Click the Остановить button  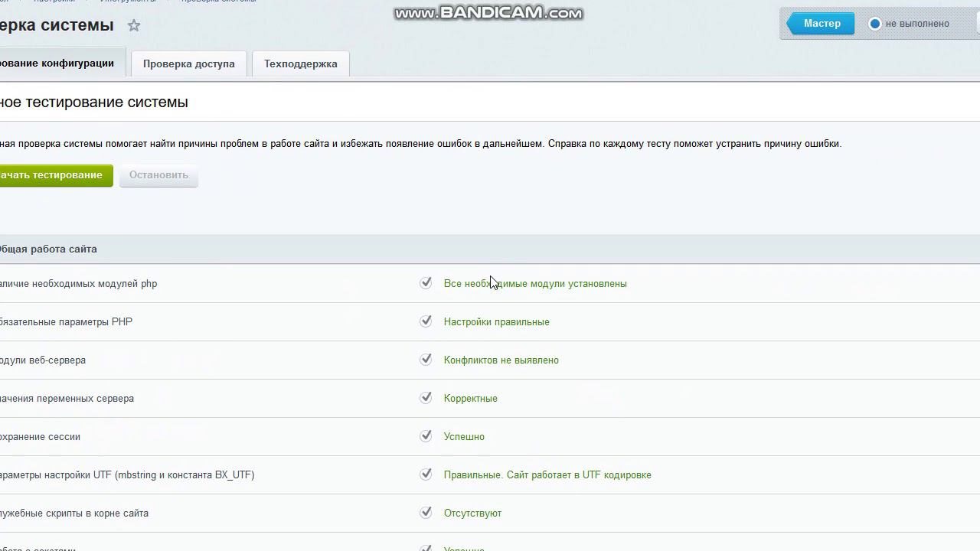pos(158,175)
